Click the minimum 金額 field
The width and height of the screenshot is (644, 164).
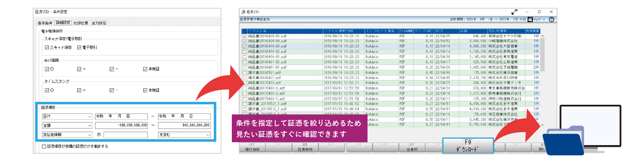pos(122,125)
